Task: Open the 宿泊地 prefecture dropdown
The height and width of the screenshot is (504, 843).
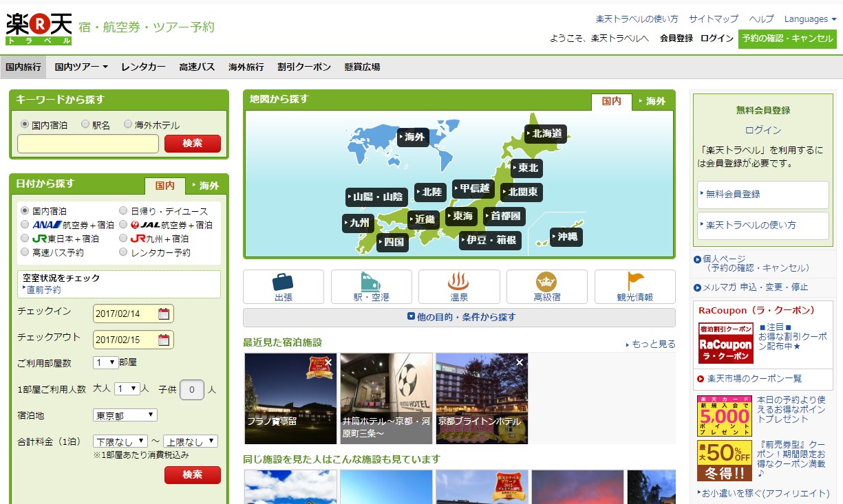Action: [125, 415]
